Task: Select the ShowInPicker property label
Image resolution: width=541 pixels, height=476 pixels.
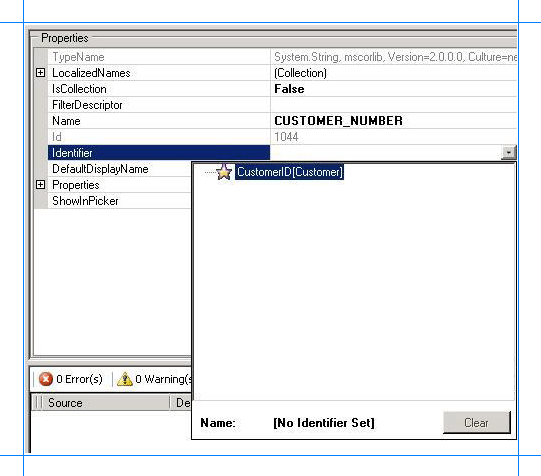Action: pyautogui.click(x=85, y=201)
